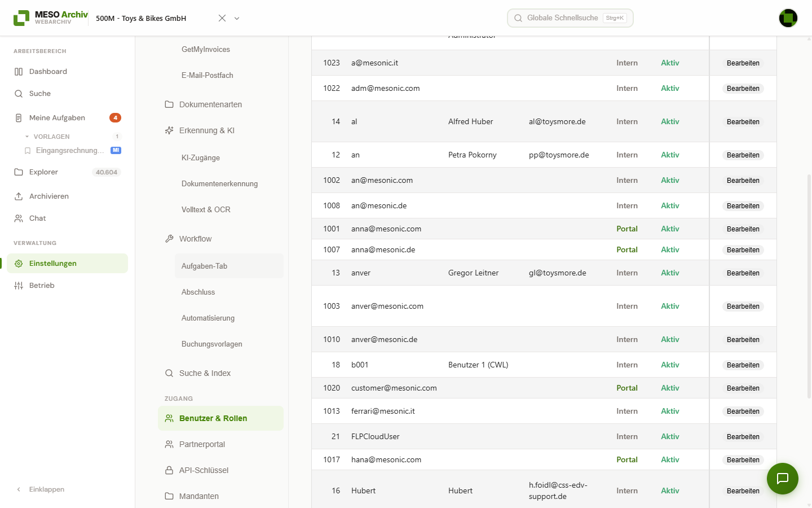The height and width of the screenshot is (508, 812).
Task: Click the Workflow wrench icon
Action: (x=169, y=239)
